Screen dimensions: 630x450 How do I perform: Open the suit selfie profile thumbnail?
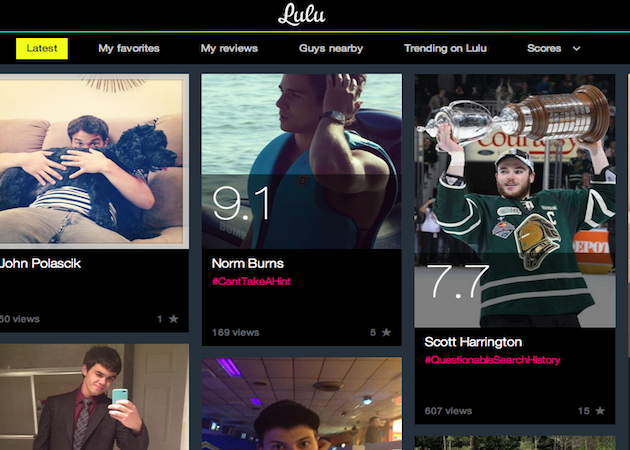(x=94, y=397)
